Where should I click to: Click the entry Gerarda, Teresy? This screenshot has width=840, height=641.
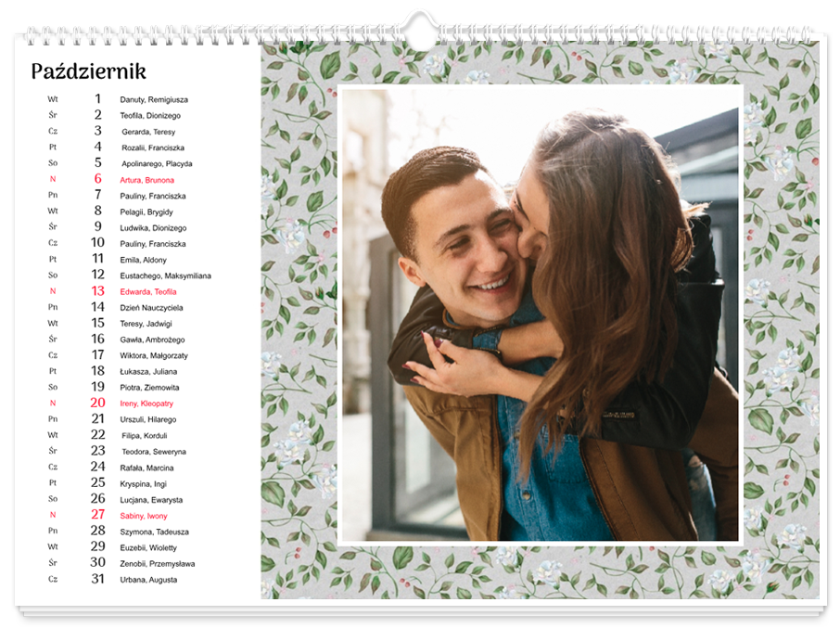[148, 132]
